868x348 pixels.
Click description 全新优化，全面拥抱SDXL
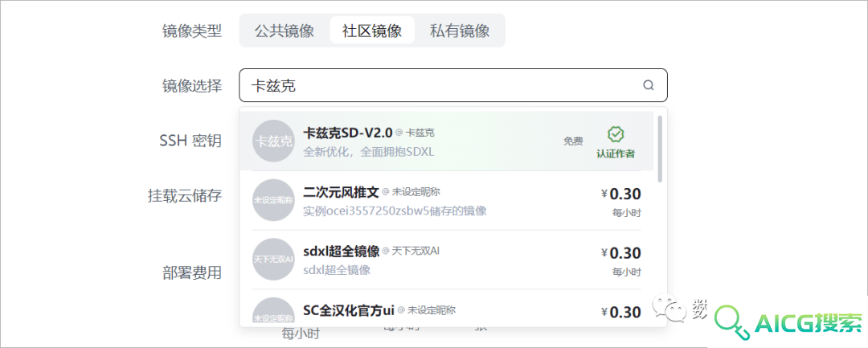coord(369,152)
